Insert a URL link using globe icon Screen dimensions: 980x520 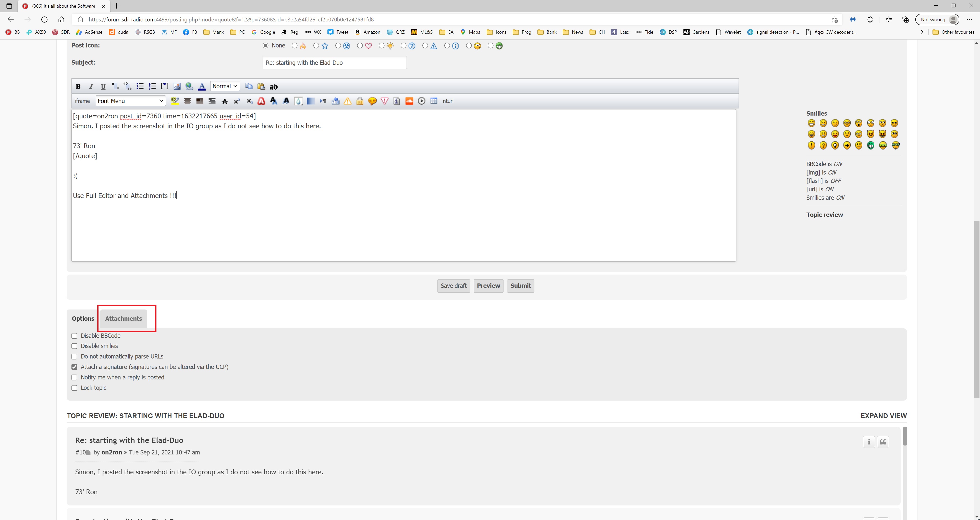pos(189,86)
